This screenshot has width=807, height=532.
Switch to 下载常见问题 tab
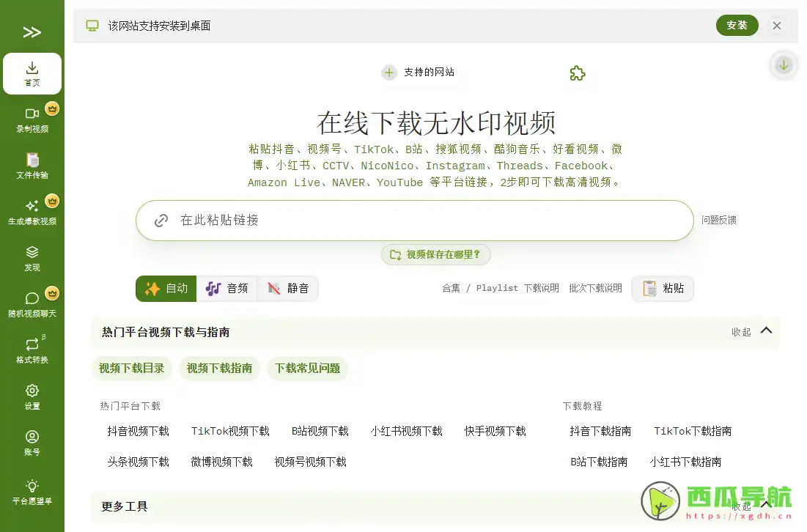(x=307, y=369)
